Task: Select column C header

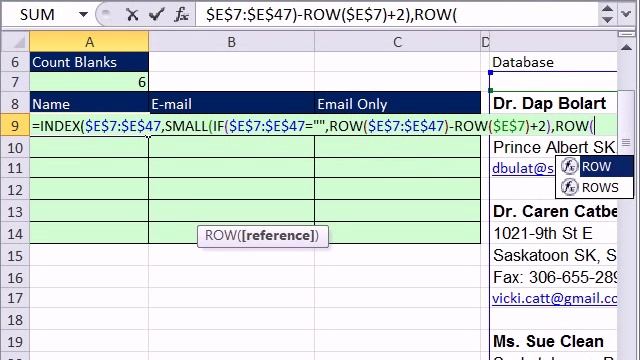Action: tap(398, 42)
